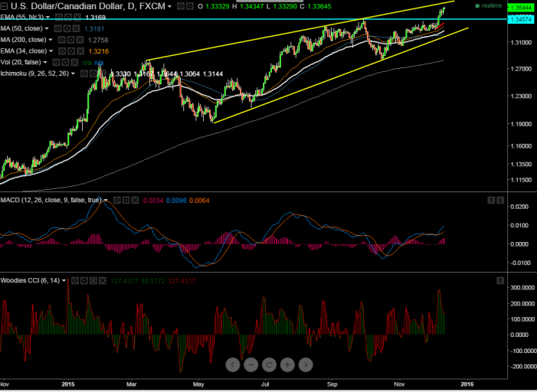The image size is (537, 392).
Task: Click the Jul label on the time axis
Action: (x=265, y=384)
